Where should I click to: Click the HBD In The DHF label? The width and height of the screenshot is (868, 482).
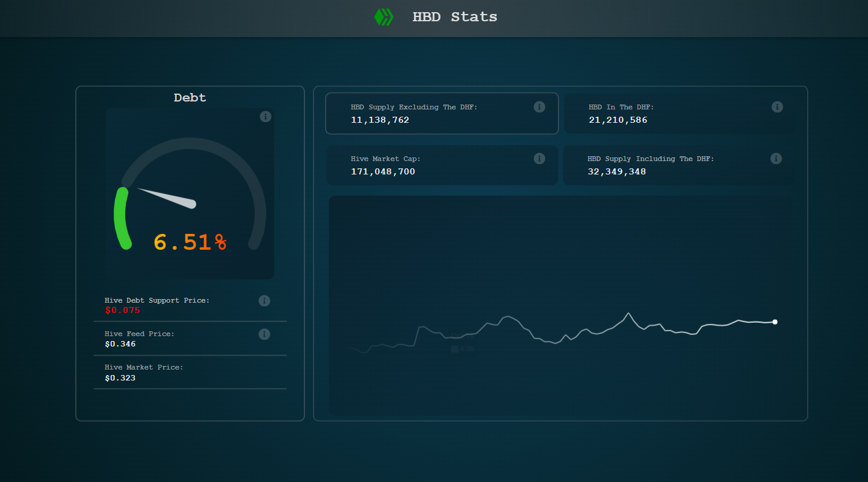click(x=621, y=107)
